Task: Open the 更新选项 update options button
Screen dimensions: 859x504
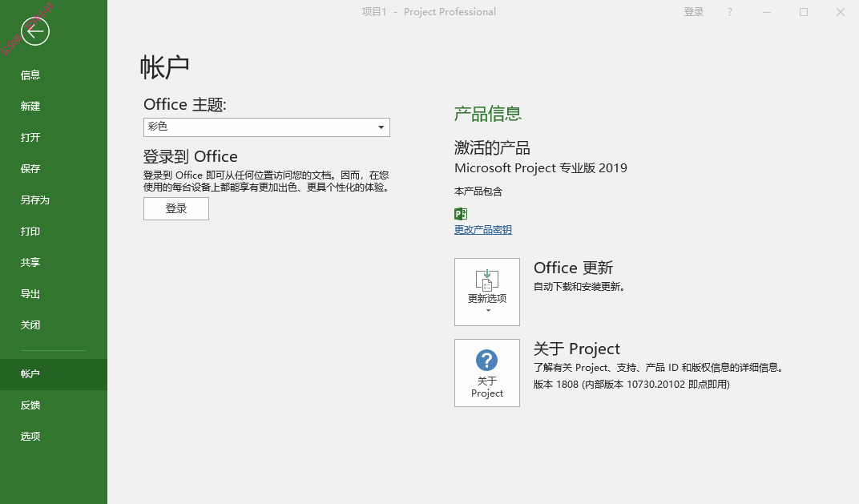Action: (x=487, y=292)
